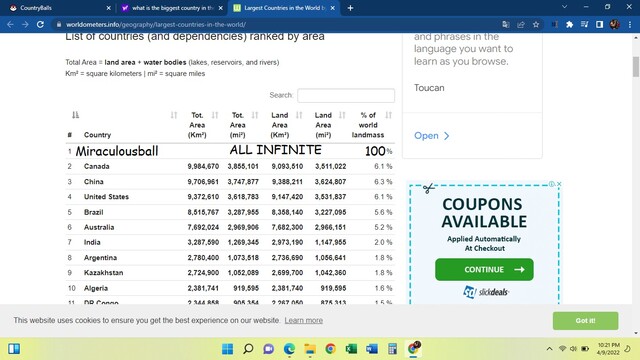Viewport: 640px width, 360px height.
Task: Click inside the table Search field
Action: coord(346,95)
